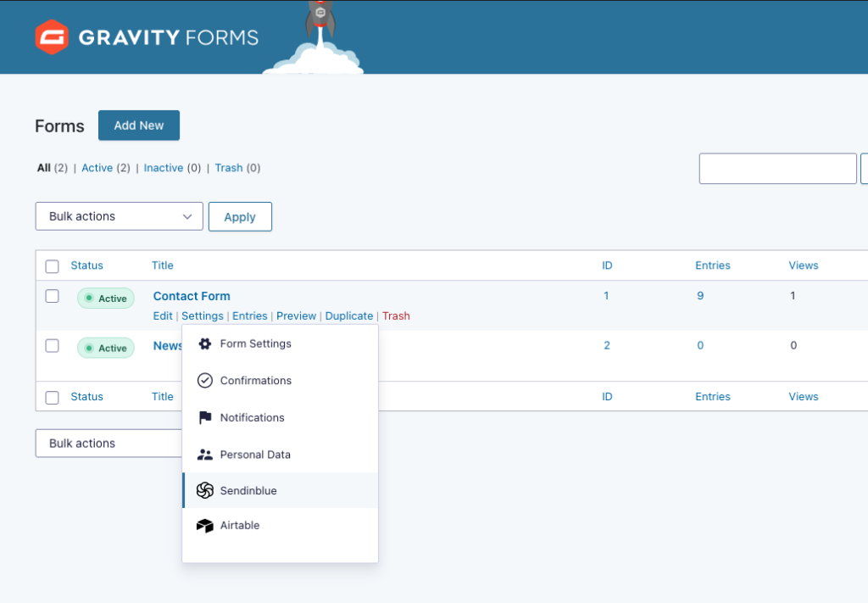Check the checkbox next to Contact Form
Viewport: 868px width, 603px height.
[52, 296]
